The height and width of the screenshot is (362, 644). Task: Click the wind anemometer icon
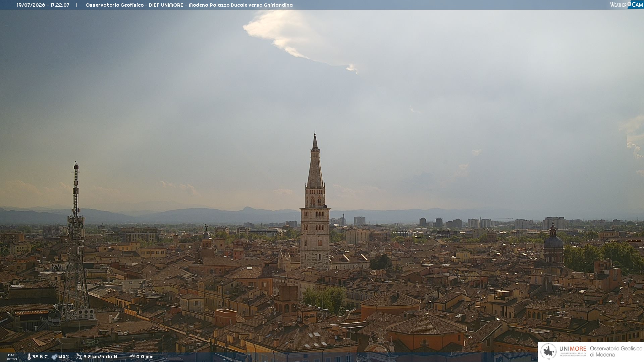point(79,357)
